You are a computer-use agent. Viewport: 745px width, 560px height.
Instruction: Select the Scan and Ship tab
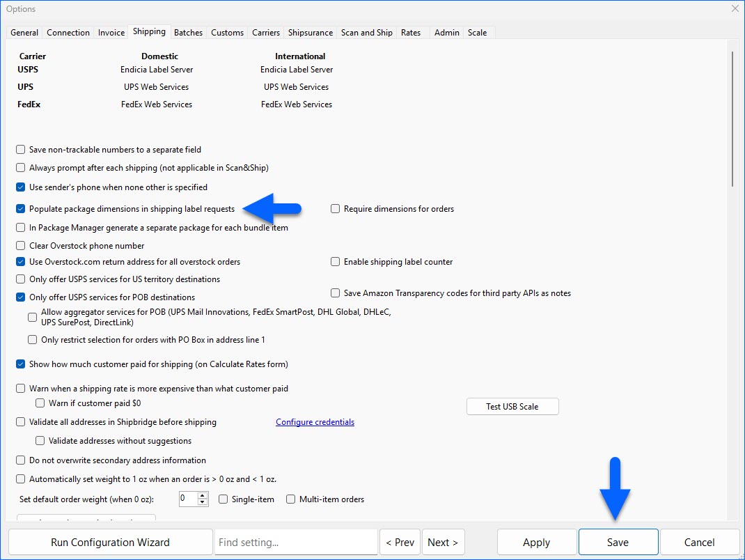pos(366,33)
